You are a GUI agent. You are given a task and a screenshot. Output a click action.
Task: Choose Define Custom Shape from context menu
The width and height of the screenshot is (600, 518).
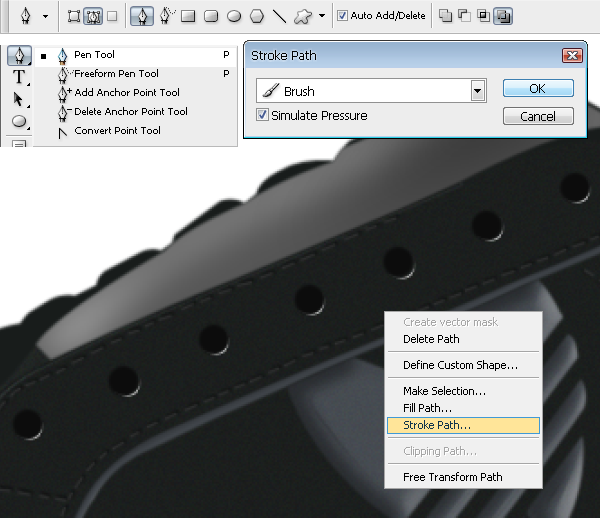(x=463, y=365)
